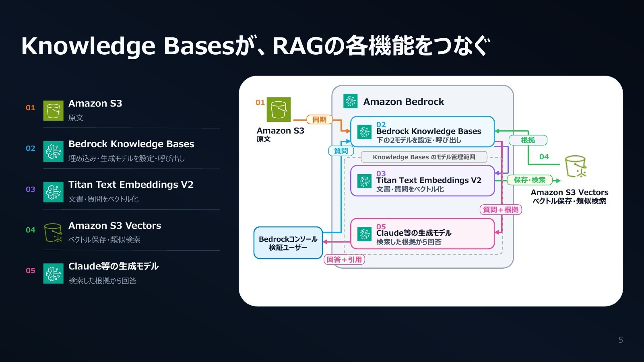Click the orange '01' number in the diagram
The height and width of the screenshot is (362, 644).
(x=260, y=103)
